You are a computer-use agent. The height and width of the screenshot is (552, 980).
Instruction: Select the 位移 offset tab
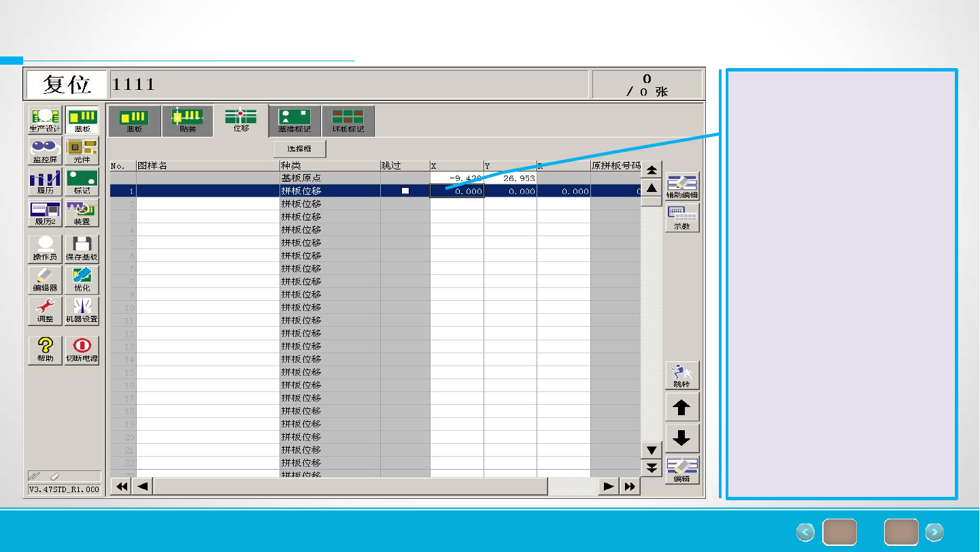point(241,120)
